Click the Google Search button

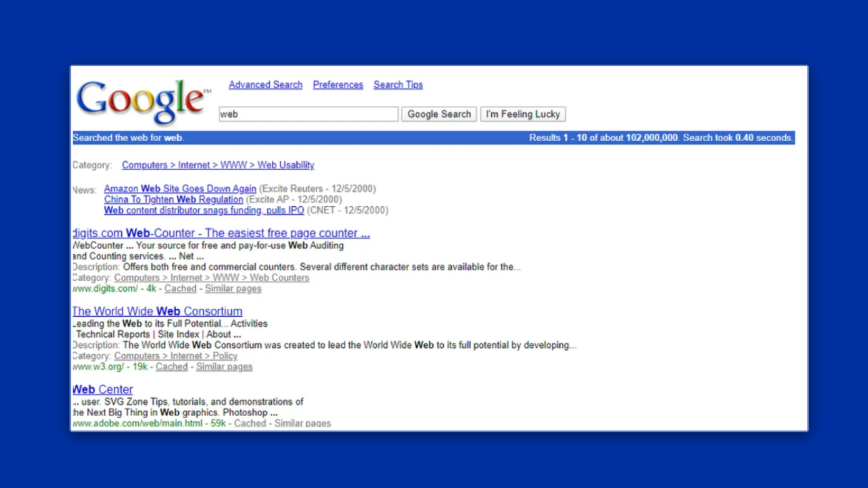point(439,114)
